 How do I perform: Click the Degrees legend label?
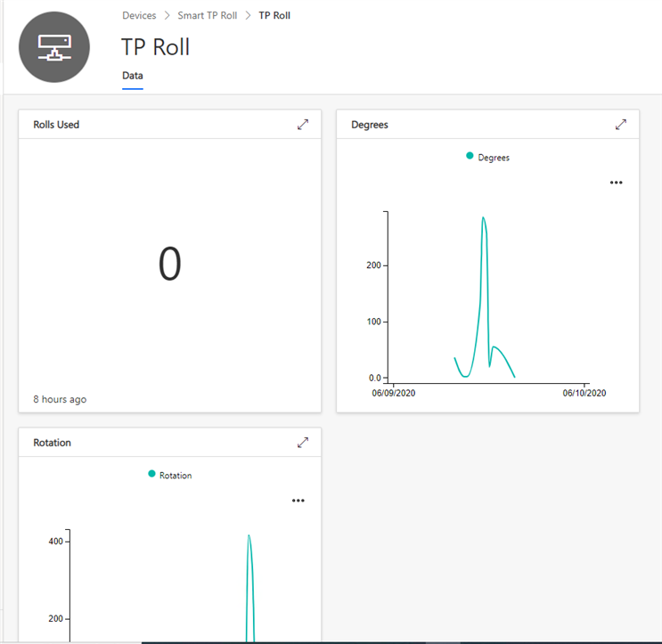point(494,158)
